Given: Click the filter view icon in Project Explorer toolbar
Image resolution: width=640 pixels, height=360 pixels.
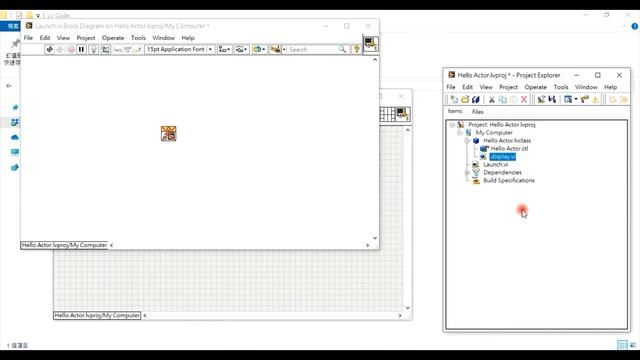Looking at the screenshot, I should pyautogui.click(x=568, y=99).
